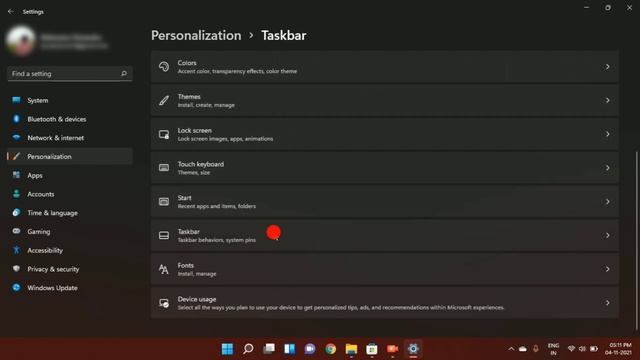This screenshot has width=640, height=360.
Task: Open Accessibility settings
Action: point(70,251)
